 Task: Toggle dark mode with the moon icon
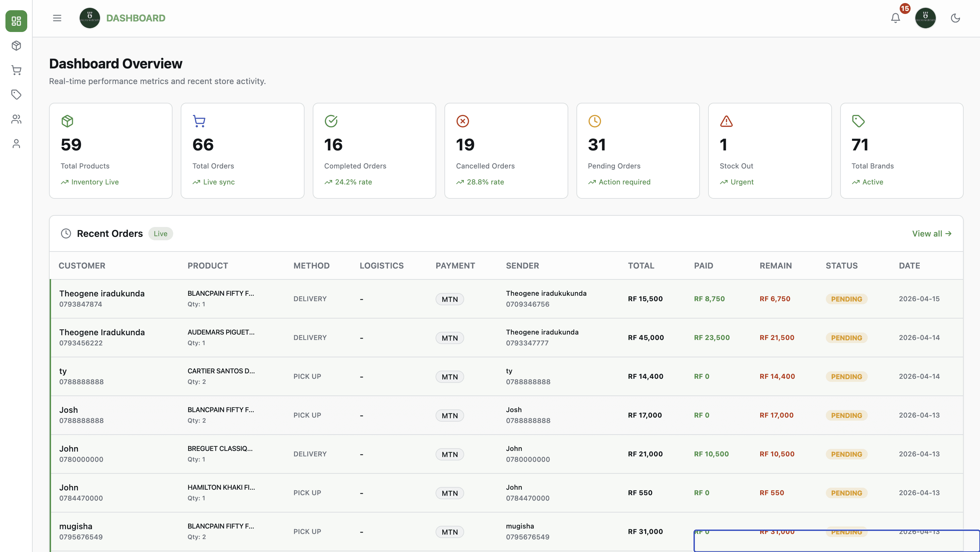click(955, 18)
